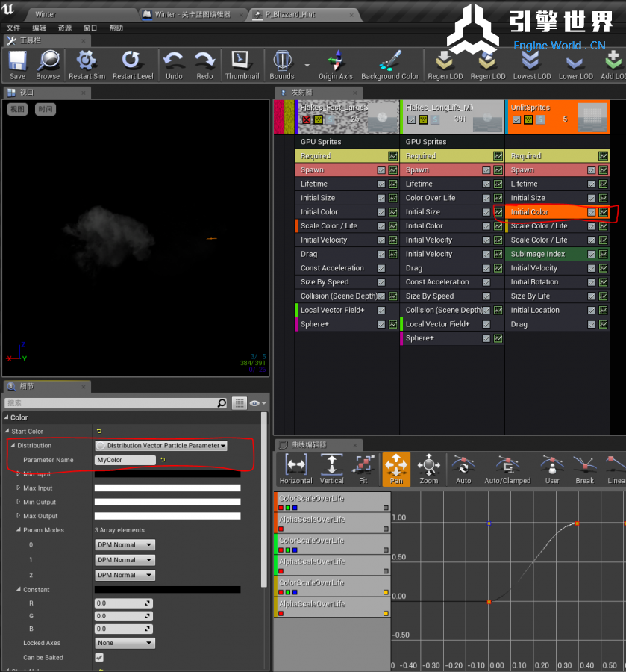Collapse the Constant property
Viewport: 626px width, 672px height.
tap(19, 589)
